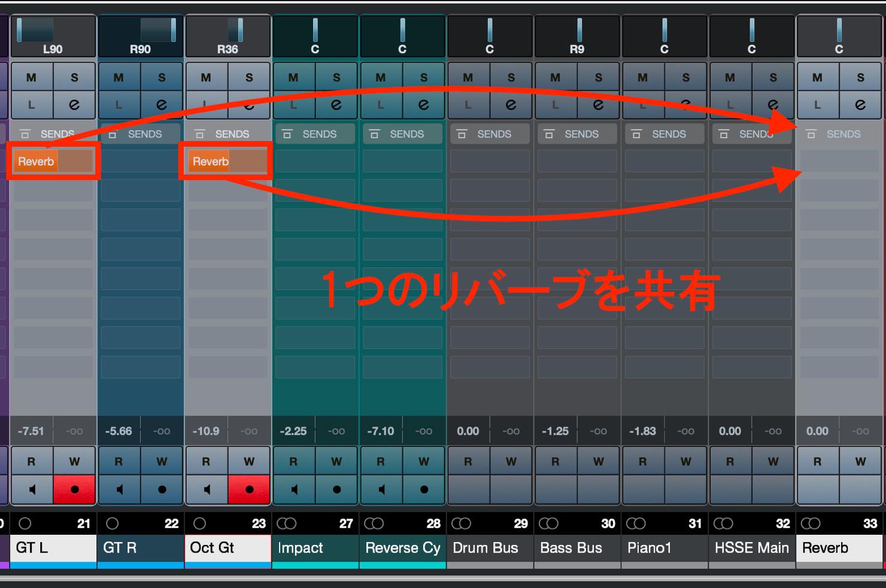The height and width of the screenshot is (588, 886).
Task: Expand SENDS section of Bass Bus
Action: click(x=578, y=134)
